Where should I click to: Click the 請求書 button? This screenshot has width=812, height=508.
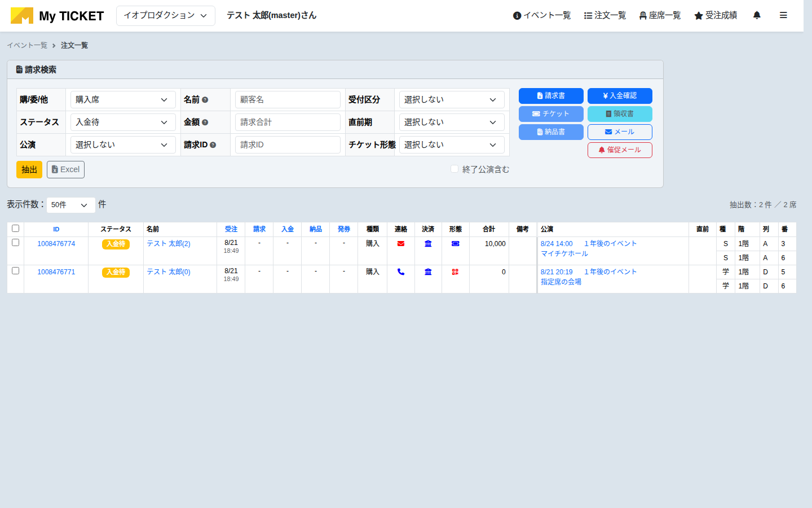tap(551, 96)
